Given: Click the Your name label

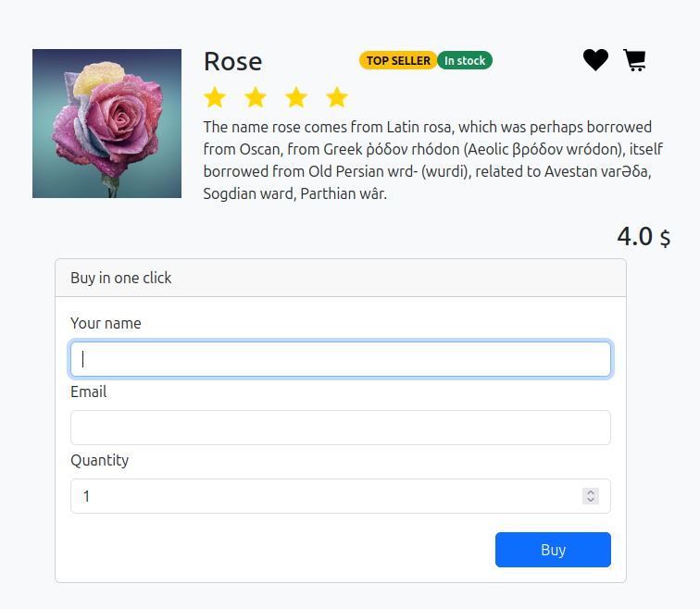Looking at the screenshot, I should [x=106, y=323].
